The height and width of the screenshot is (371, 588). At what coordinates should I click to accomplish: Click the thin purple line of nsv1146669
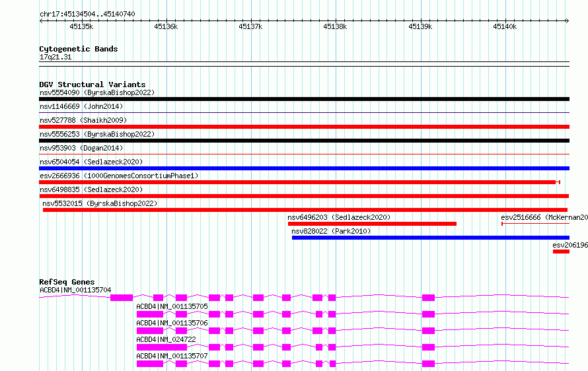click(304, 112)
